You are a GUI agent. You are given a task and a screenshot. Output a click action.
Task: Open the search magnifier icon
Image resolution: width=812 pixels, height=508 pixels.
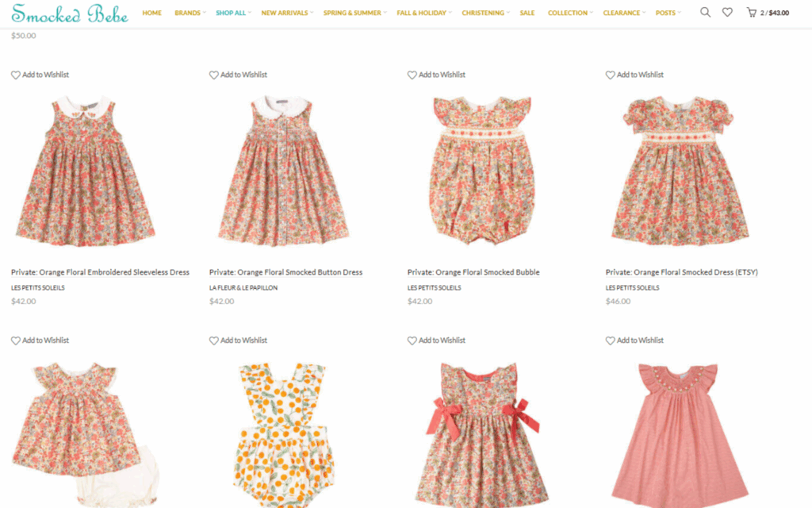point(705,12)
